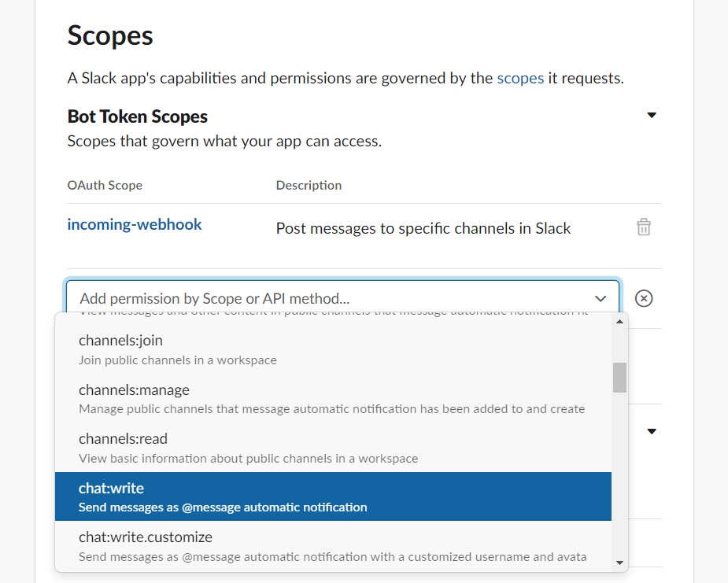
Task: Pick the highlighted chat:write scope
Action: tap(333, 496)
